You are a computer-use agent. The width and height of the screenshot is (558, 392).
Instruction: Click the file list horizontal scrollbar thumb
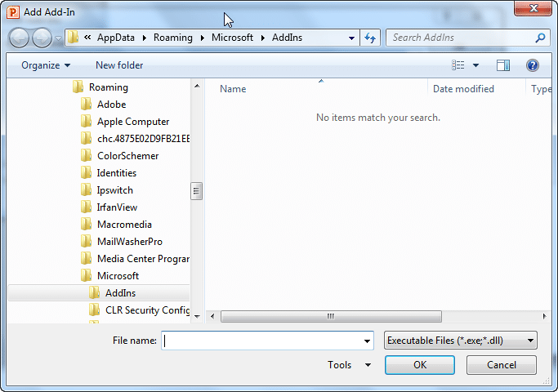331,316
